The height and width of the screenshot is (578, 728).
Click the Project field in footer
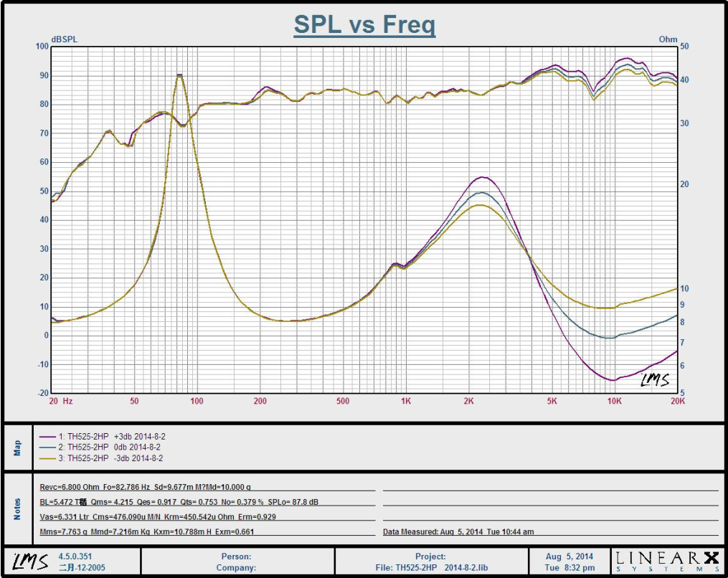pos(430,556)
